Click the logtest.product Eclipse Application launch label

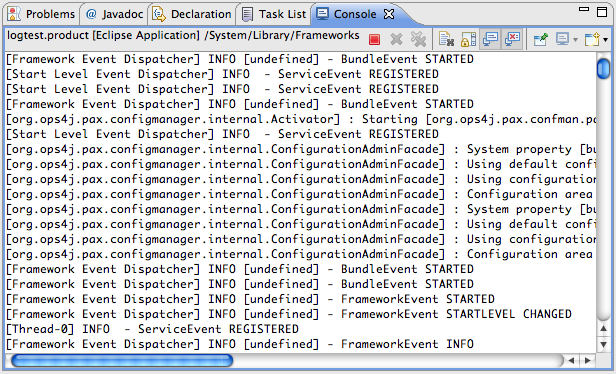[183, 35]
